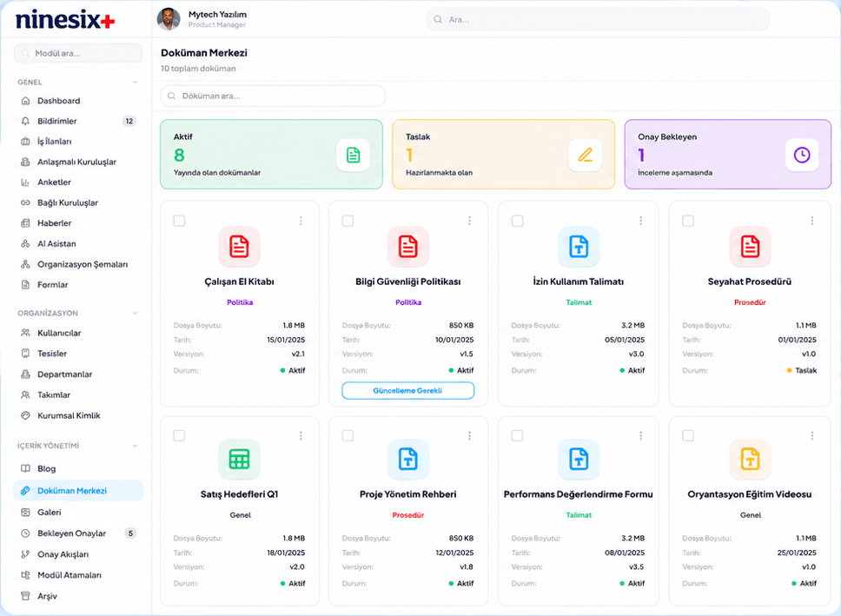Open the Blog sidebar link

tap(78, 468)
